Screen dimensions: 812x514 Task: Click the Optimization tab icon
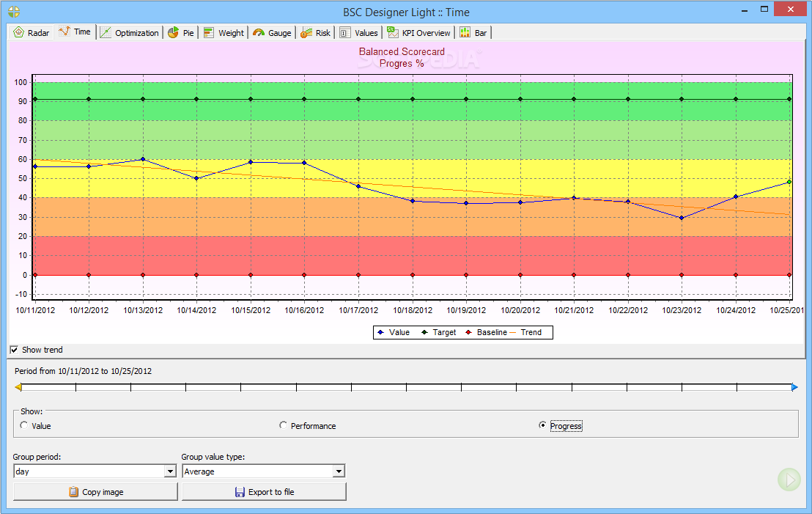tap(106, 33)
